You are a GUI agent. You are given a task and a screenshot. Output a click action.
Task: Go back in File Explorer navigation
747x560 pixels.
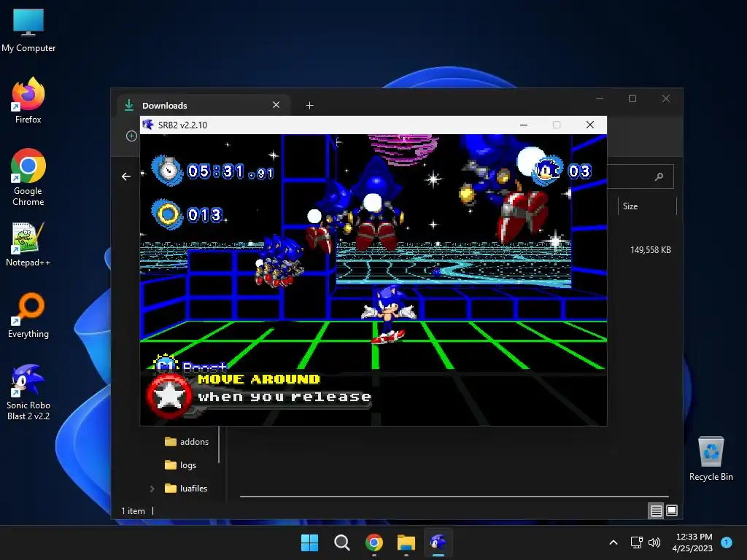[x=125, y=176]
